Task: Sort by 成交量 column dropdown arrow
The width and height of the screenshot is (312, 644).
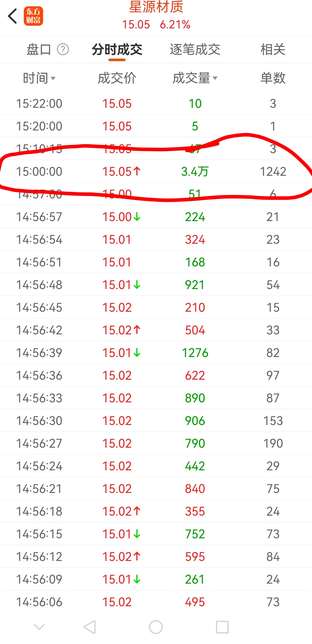Action: tap(215, 78)
